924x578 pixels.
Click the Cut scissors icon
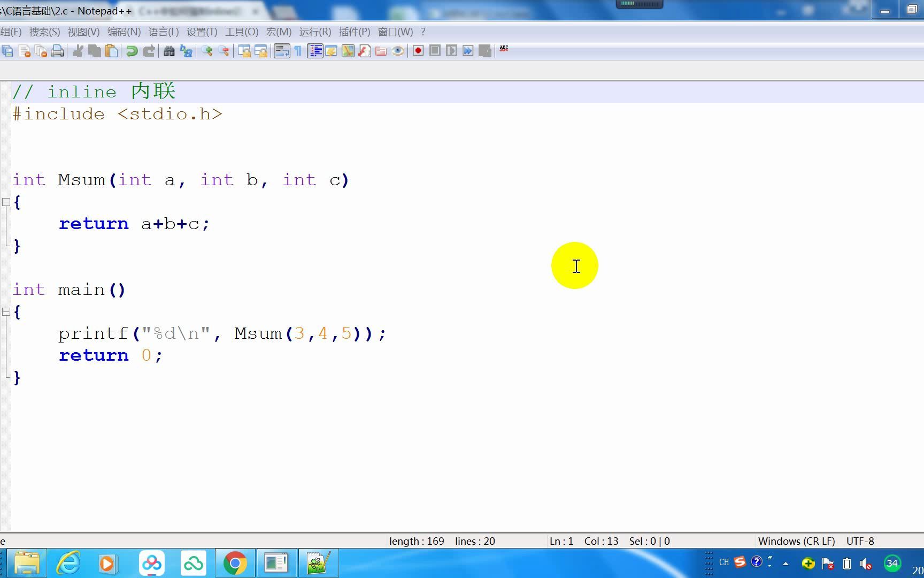78,51
